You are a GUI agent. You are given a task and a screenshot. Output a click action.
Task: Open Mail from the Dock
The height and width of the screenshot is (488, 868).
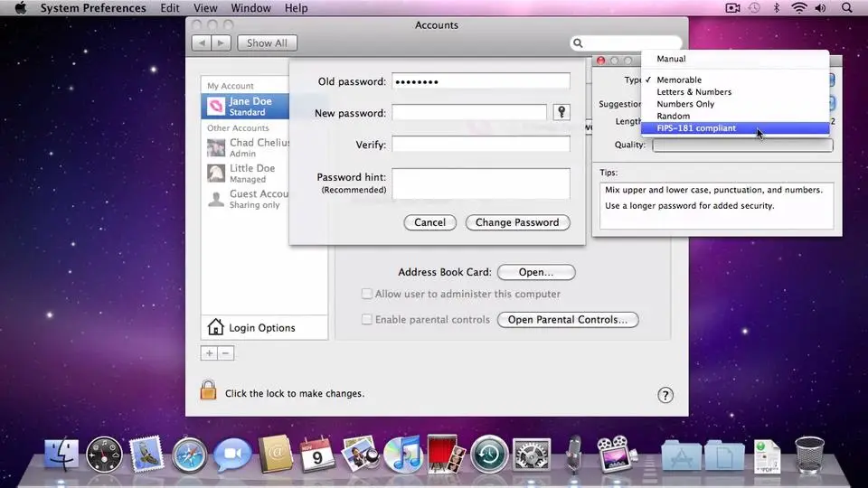click(x=146, y=454)
